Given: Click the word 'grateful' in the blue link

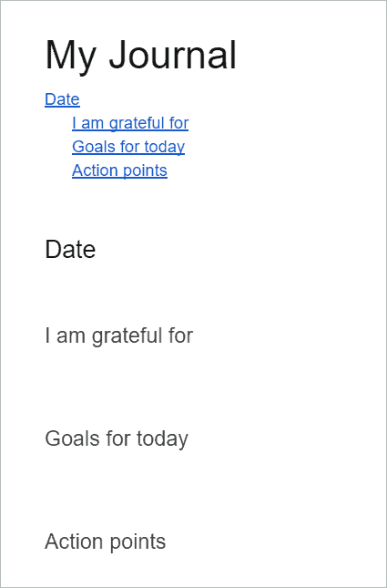Looking at the screenshot, I should 135,123.
